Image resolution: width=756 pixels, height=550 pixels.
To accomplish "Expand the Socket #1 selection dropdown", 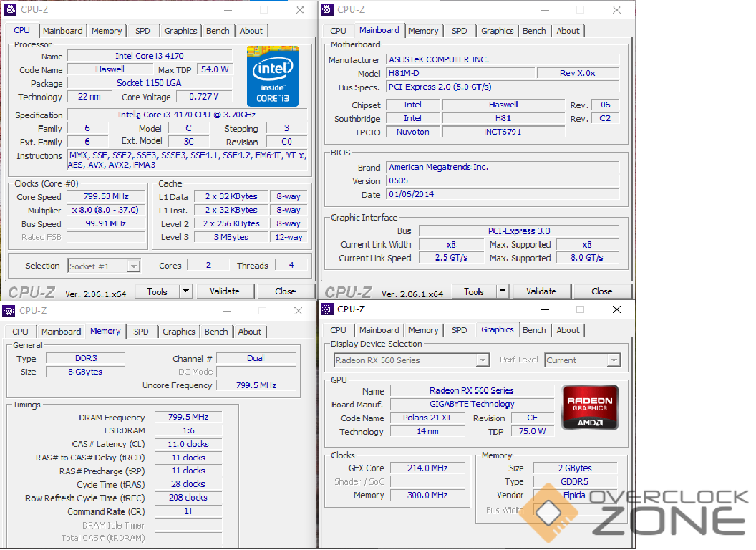I will click(x=134, y=266).
